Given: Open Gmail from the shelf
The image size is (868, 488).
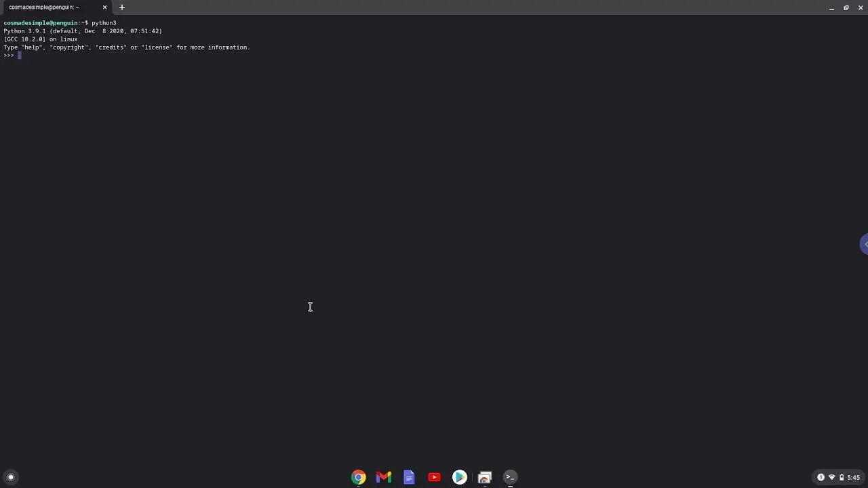Looking at the screenshot, I should click(383, 477).
